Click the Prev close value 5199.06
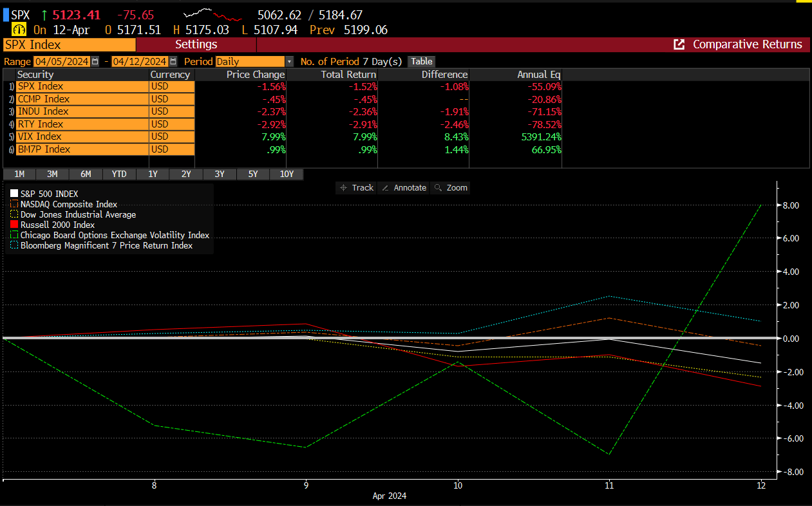Viewport: 812px width, 506px height. (366, 30)
